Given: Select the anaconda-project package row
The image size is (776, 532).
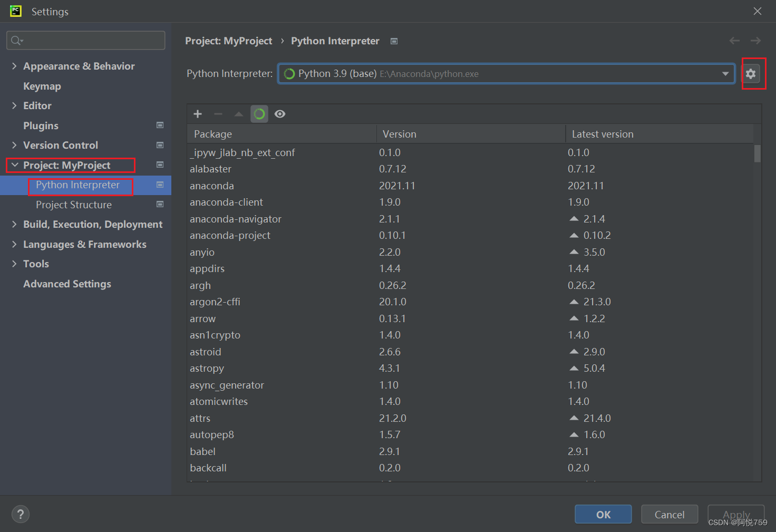Looking at the screenshot, I should [x=471, y=235].
